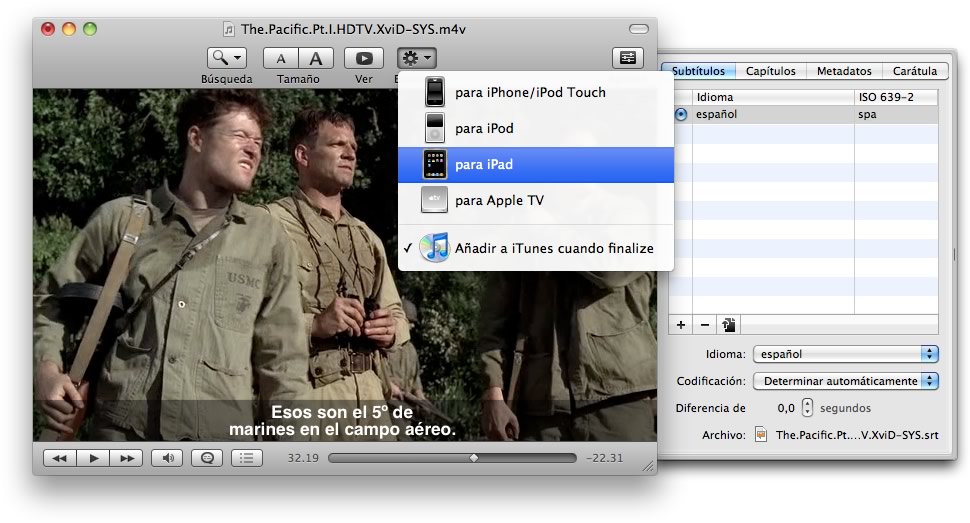This screenshot has width=970, height=523.
Task: Fast forward the video playback
Action: [127, 459]
